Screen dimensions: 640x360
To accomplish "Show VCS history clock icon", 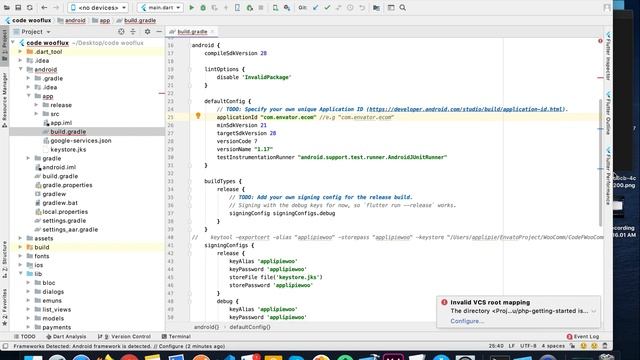I will 350,7.
